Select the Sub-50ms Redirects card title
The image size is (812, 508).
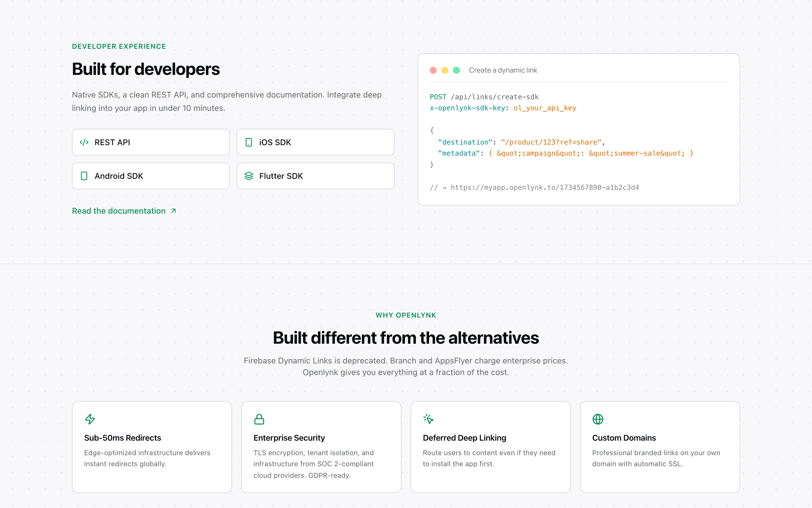click(x=122, y=438)
